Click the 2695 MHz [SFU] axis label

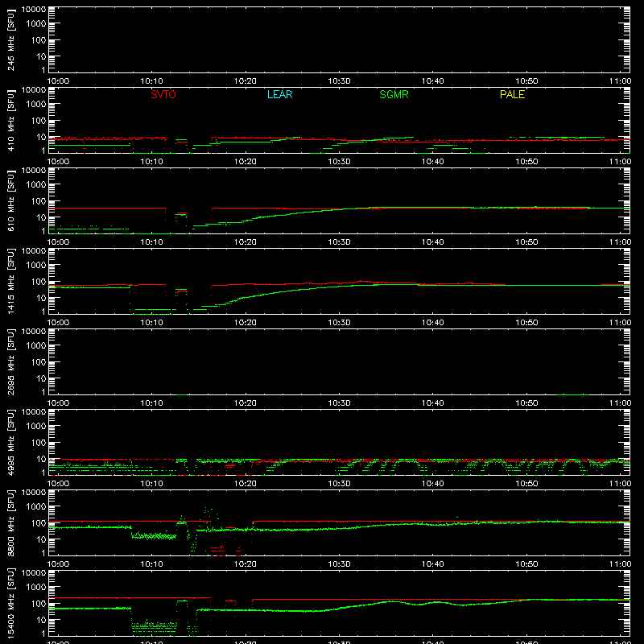pyautogui.click(x=10, y=361)
